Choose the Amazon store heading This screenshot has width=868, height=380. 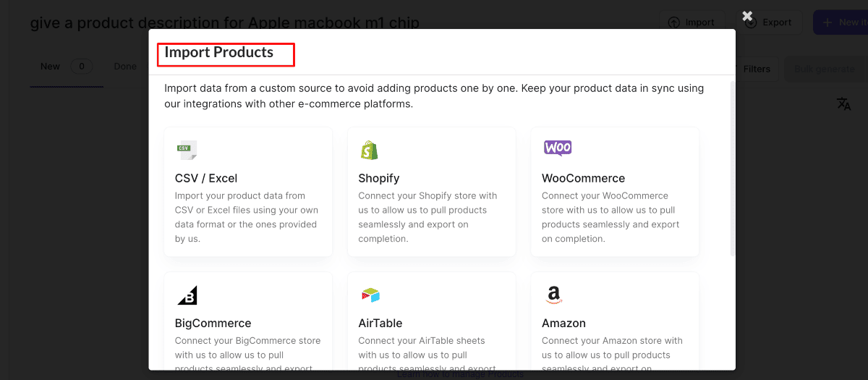(563, 323)
